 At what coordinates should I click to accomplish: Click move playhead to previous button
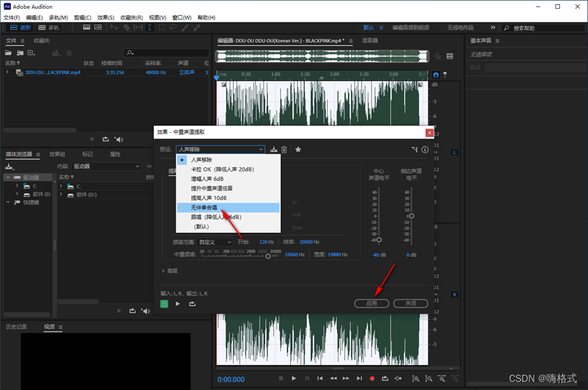pos(320,378)
